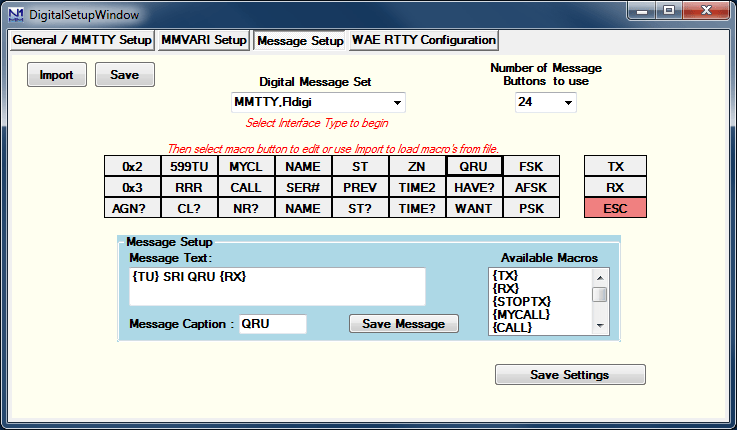Select the CL? macro button
737x430 pixels.
click(x=189, y=208)
